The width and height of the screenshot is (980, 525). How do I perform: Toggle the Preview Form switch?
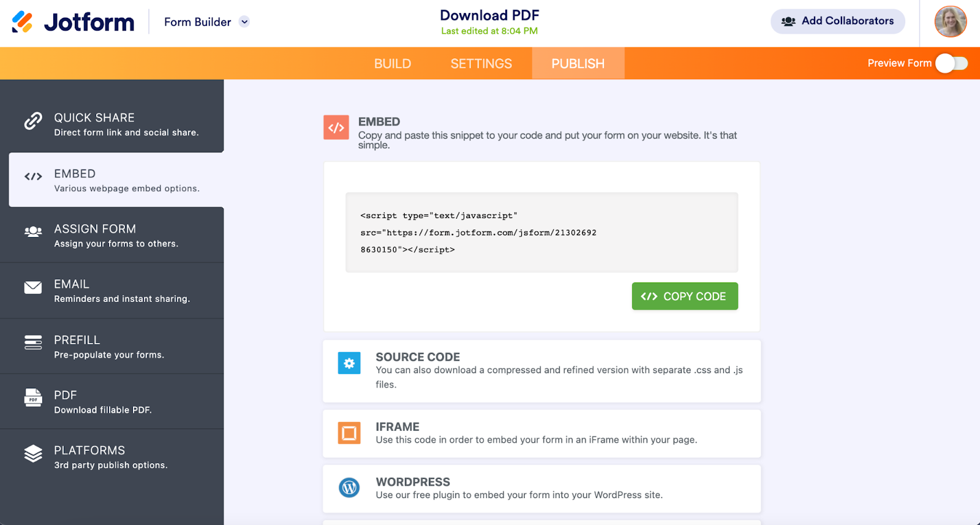tap(951, 63)
